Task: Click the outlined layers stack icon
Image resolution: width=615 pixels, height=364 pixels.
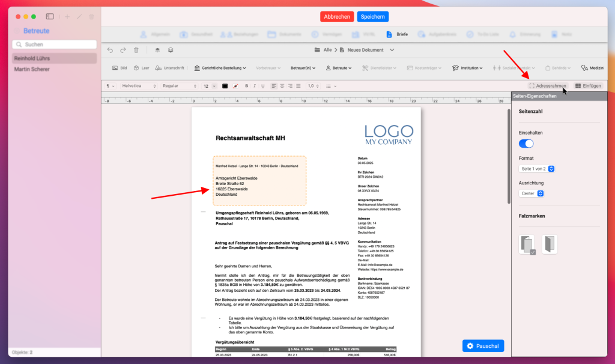Action: click(171, 50)
